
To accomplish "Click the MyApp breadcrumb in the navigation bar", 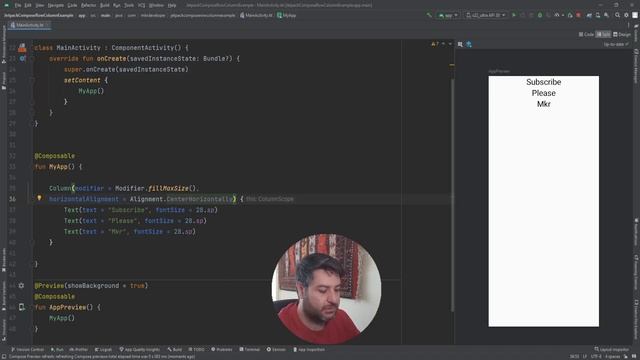I will pyautogui.click(x=287, y=15).
